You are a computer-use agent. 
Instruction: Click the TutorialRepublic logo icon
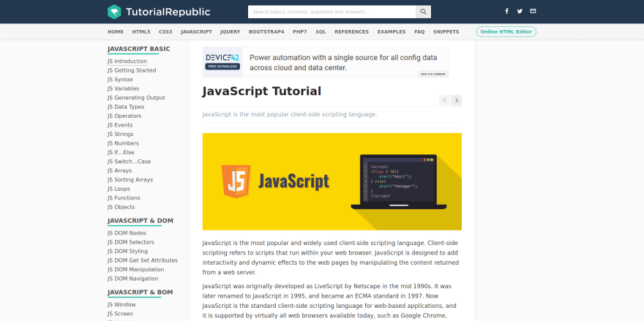coord(114,12)
